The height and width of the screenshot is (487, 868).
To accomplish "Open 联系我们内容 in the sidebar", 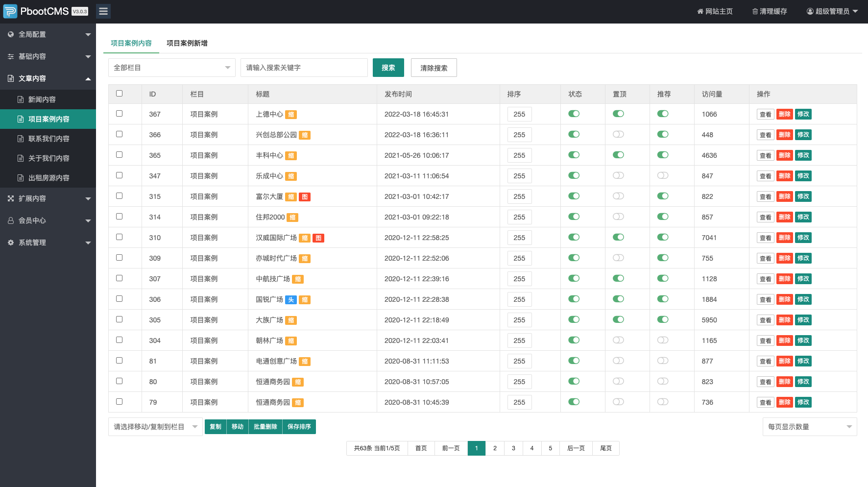I will pyautogui.click(x=48, y=139).
